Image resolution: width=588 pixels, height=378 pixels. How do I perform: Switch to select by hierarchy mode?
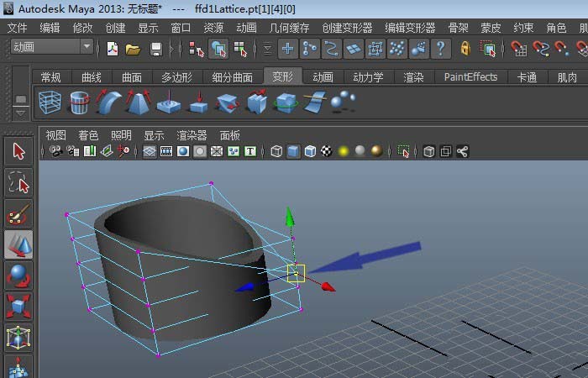tap(196, 49)
